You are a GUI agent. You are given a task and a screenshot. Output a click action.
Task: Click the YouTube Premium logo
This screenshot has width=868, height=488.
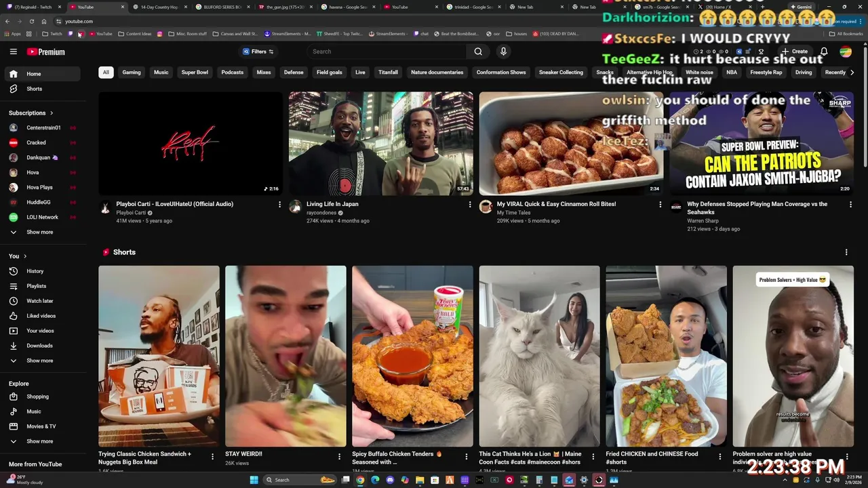tap(45, 52)
